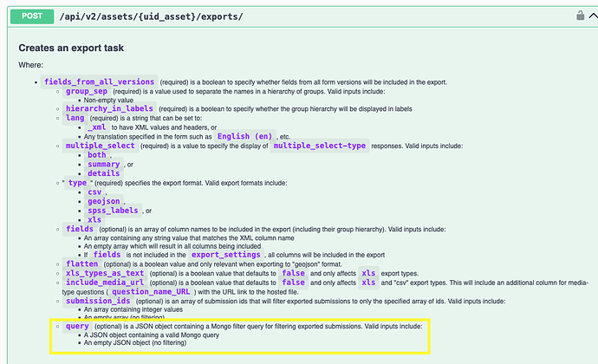Image resolution: width=598 pixels, height=364 pixels.
Task: Click the _xml value code tag
Action: (96, 127)
